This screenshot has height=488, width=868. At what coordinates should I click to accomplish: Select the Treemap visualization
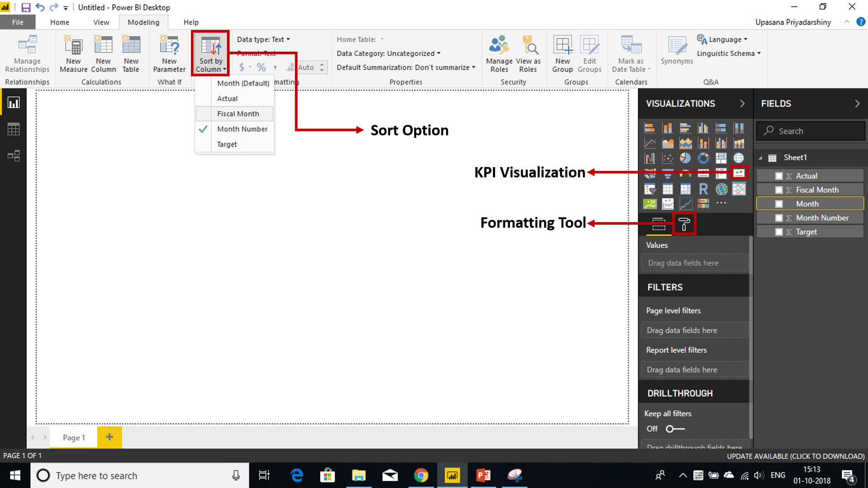pyautogui.click(x=721, y=158)
